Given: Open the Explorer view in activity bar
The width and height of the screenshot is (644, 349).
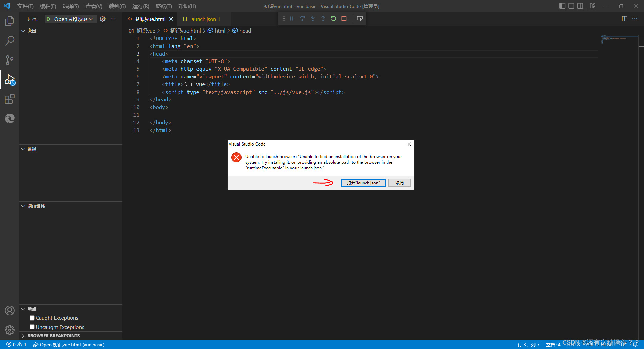Looking at the screenshot, I should pos(10,21).
